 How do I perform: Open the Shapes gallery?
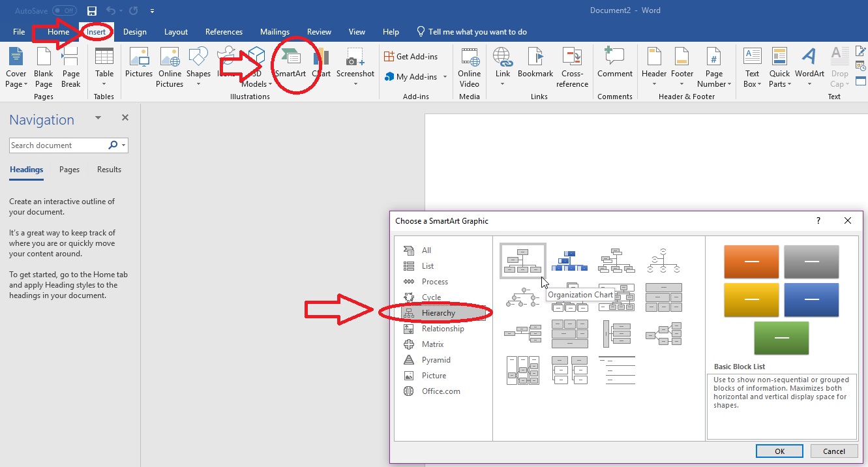coord(198,64)
